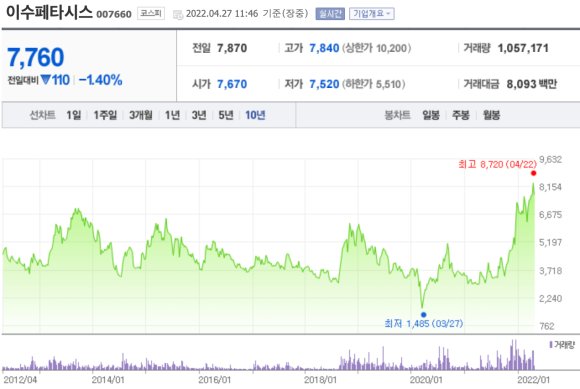The height and width of the screenshot is (389, 580).
Task: Switch to the 월봉 candle chart
Action: pyautogui.click(x=491, y=115)
